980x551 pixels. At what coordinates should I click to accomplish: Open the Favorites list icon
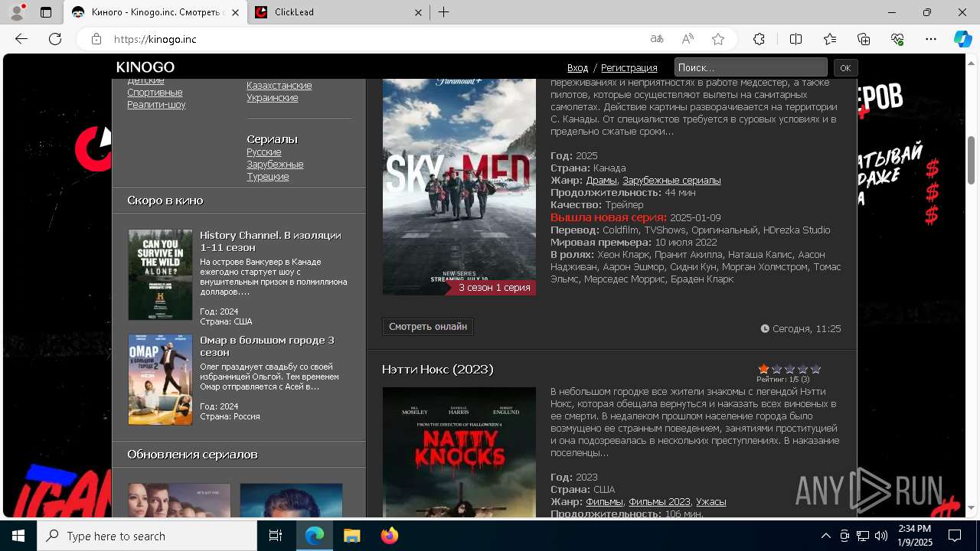(x=830, y=39)
